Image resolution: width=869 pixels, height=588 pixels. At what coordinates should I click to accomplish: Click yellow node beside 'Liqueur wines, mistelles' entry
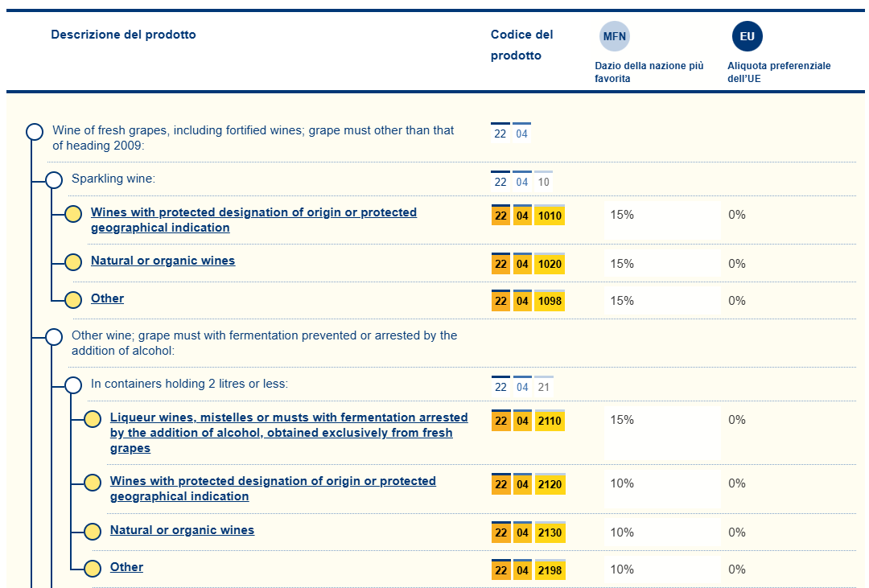(93, 419)
